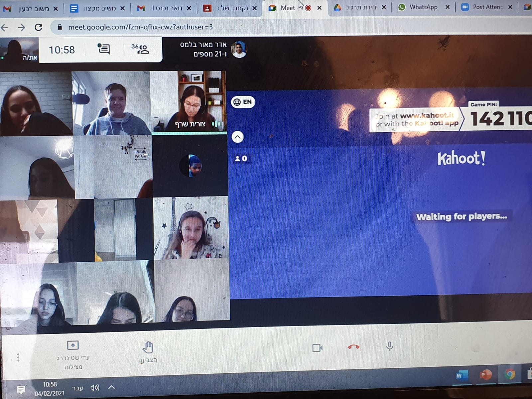Select the gray hoodie participant video tile
The image size is (532, 399).
coord(111,103)
